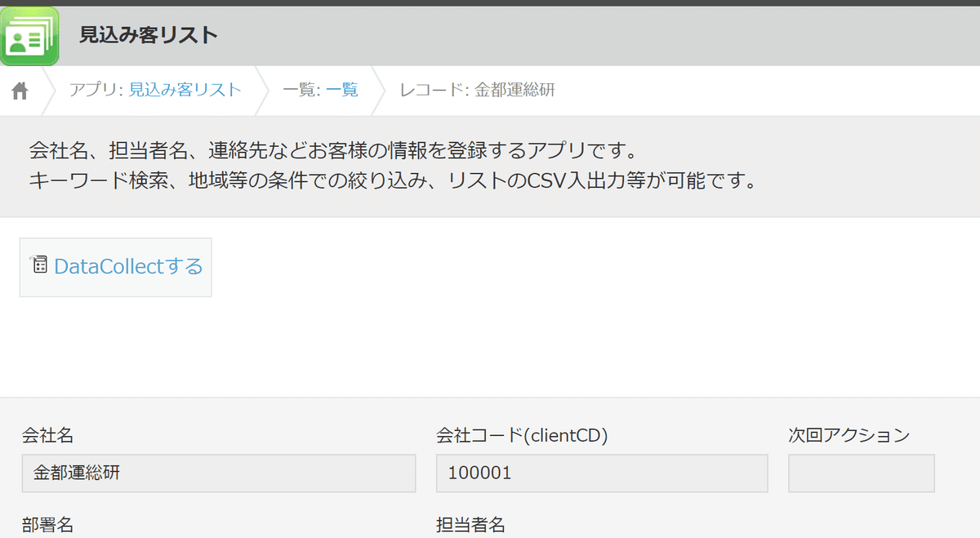Screen dimensions: 980x538
Task: Click the 会社コード(clientCD) label
Action: 522,436
